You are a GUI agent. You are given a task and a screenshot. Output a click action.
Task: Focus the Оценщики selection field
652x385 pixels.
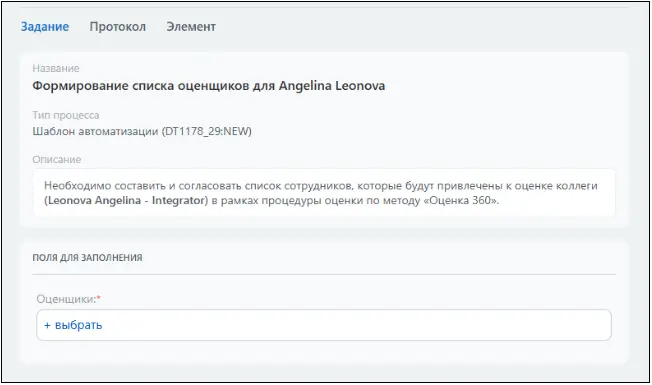[324, 325]
